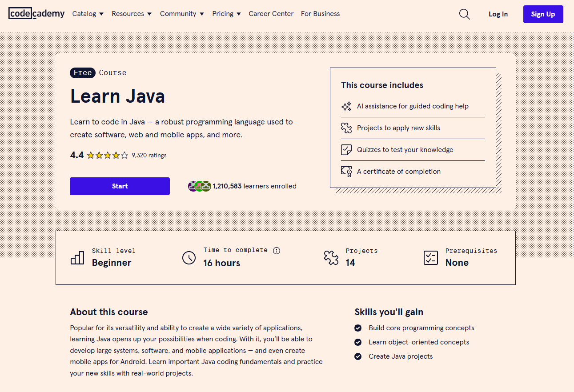574x392 pixels.
Task: Click AI assistance for guided coding help
Action: (413, 106)
